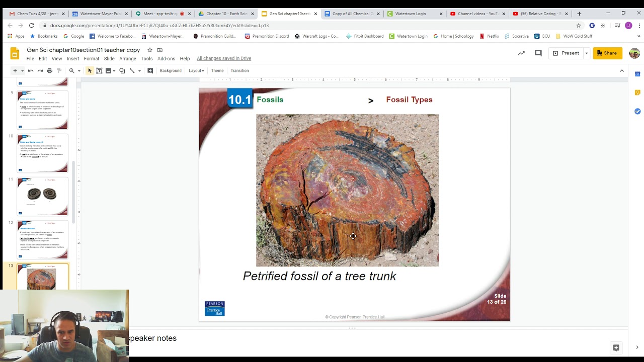Open the insert image dropdown arrow
This screenshot has width=644, height=362.
[x=114, y=71]
